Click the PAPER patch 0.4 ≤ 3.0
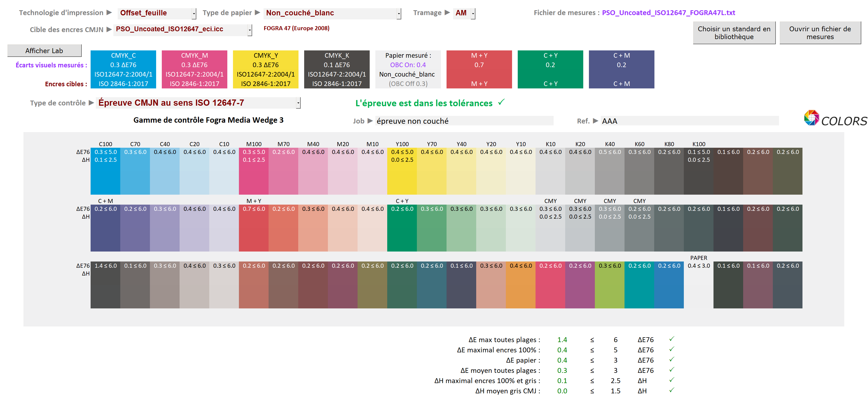 click(x=698, y=285)
